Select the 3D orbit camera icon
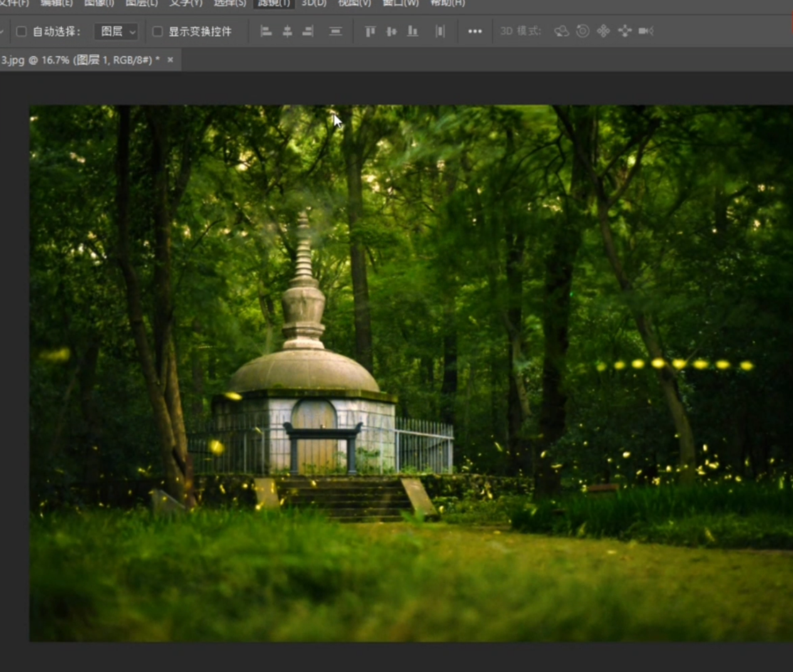Image resolution: width=793 pixels, height=672 pixels. pyautogui.click(x=561, y=31)
